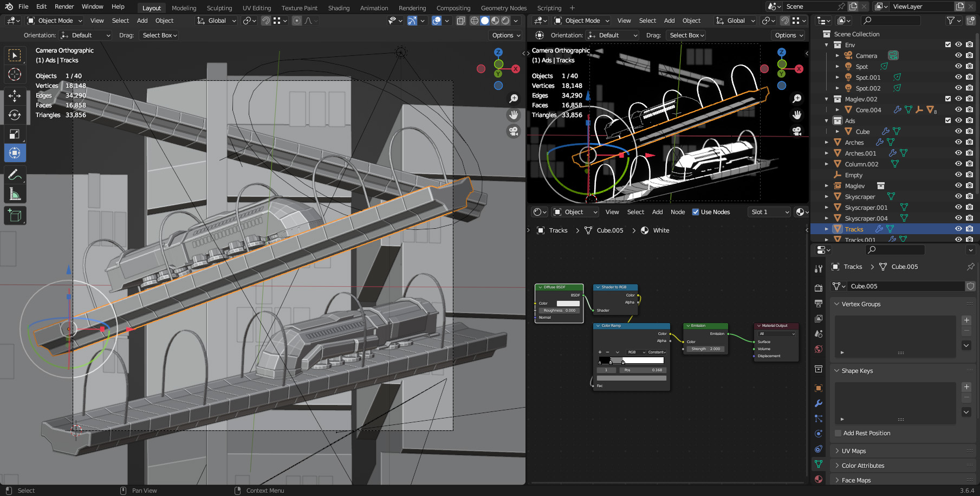Image resolution: width=980 pixels, height=496 pixels.
Task: Select the Scale tool in left toolbar
Action: (15, 134)
